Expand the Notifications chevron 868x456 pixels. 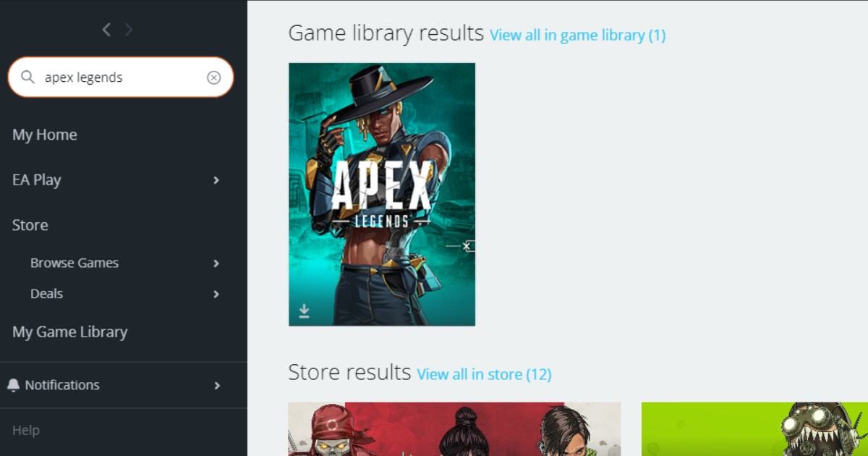[216, 386]
